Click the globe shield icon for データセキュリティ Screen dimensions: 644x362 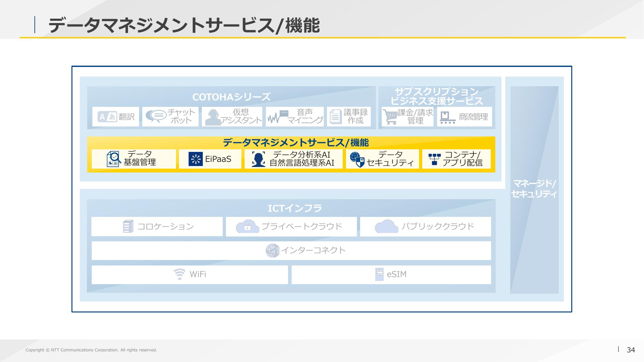(x=357, y=160)
